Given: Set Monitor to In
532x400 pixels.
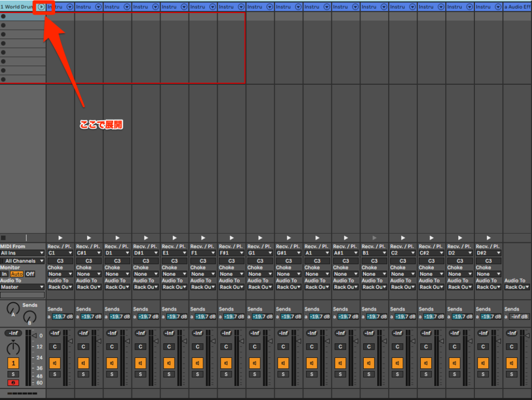Looking at the screenshot, I should tap(4, 274).
